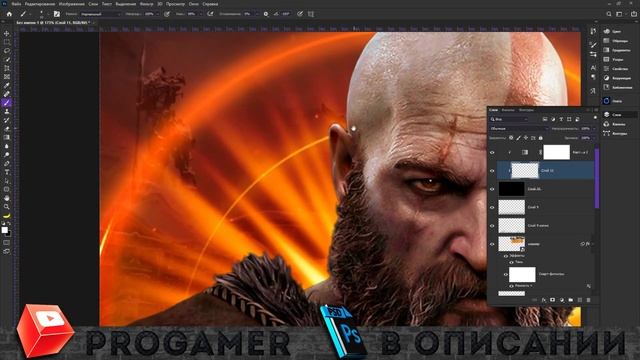The width and height of the screenshot is (640, 360).
Task: Open the Коррекция panel button
Action: 616,78
